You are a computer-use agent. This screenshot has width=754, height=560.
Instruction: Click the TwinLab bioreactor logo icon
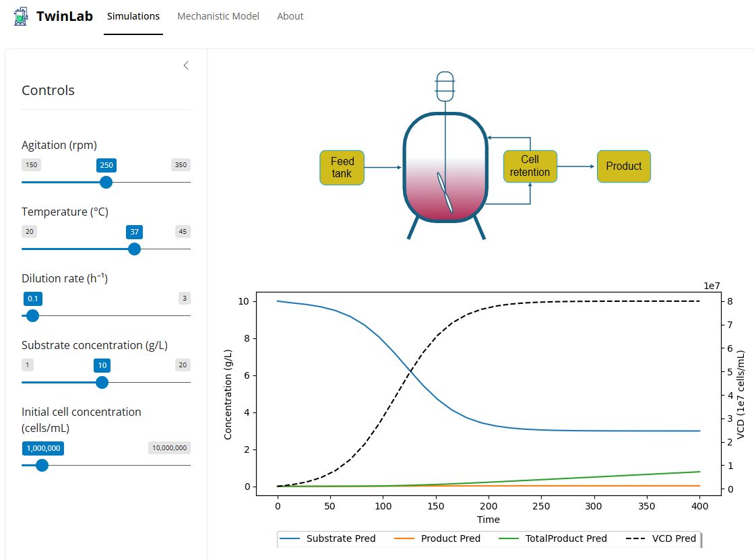(x=22, y=16)
